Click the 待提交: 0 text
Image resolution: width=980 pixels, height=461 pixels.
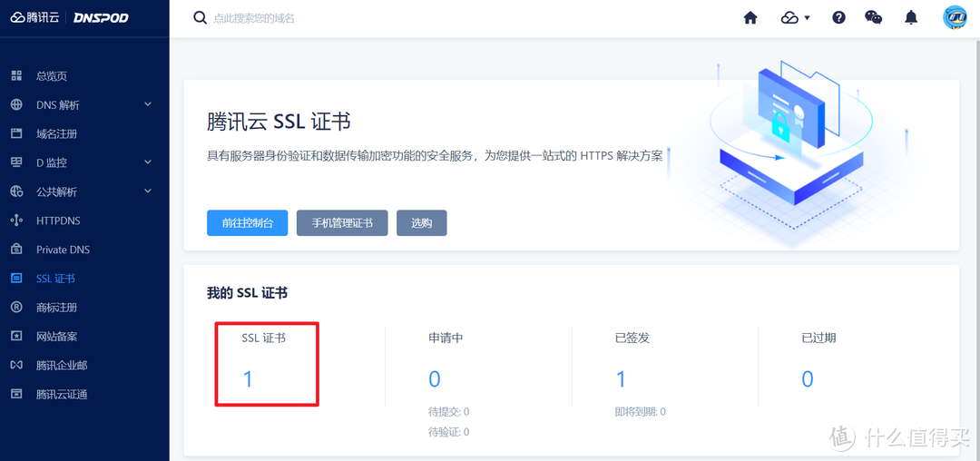pyautogui.click(x=449, y=412)
